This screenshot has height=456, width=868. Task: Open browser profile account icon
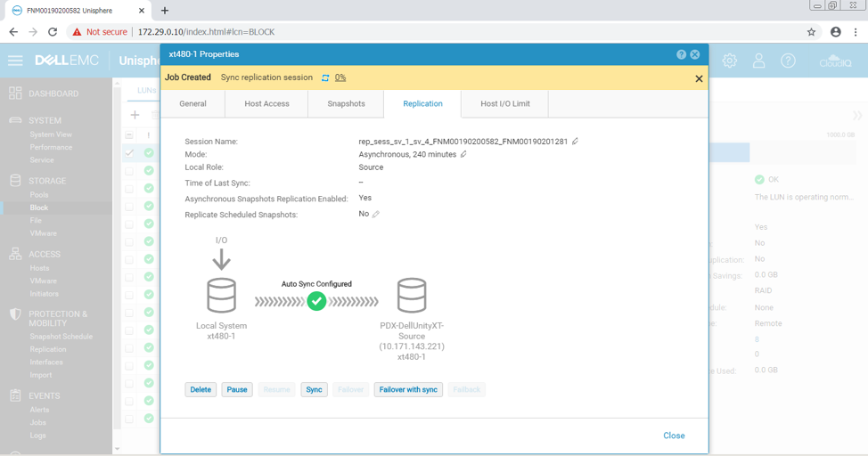835,32
